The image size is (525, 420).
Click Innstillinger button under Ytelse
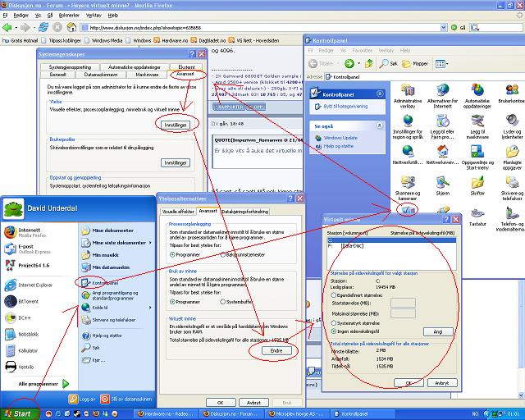(x=176, y=125)
